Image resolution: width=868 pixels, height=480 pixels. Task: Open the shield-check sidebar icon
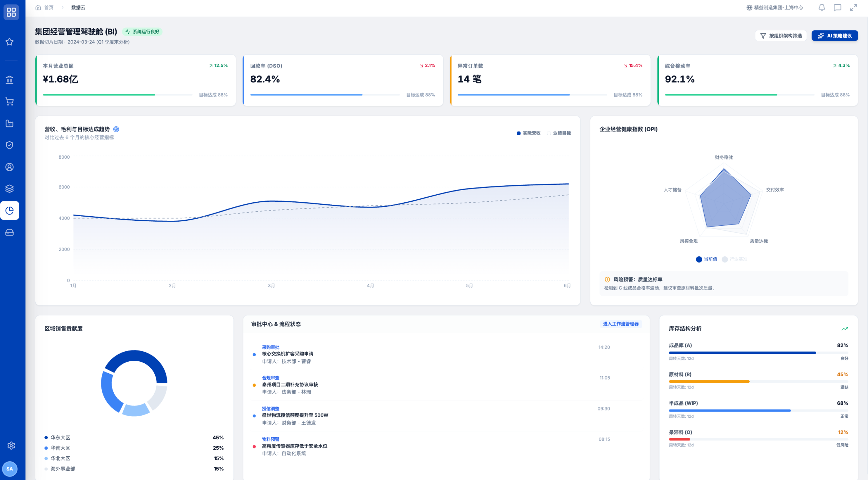(9, 145)
